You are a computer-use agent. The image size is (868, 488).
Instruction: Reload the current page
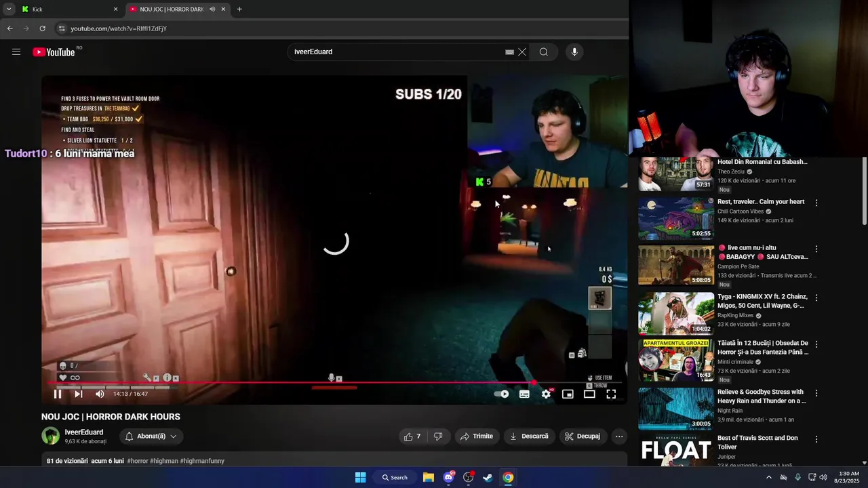[42, 28]
